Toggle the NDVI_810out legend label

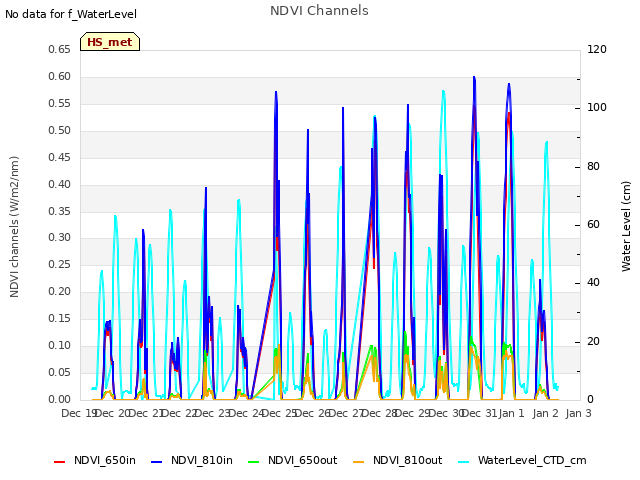click(x=407, y=460)
